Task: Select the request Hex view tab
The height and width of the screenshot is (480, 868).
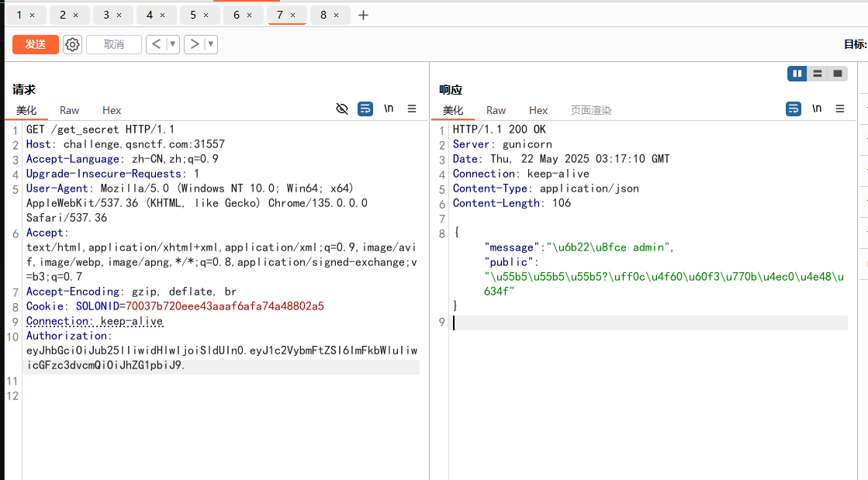Action: click(x=111, y=110)
